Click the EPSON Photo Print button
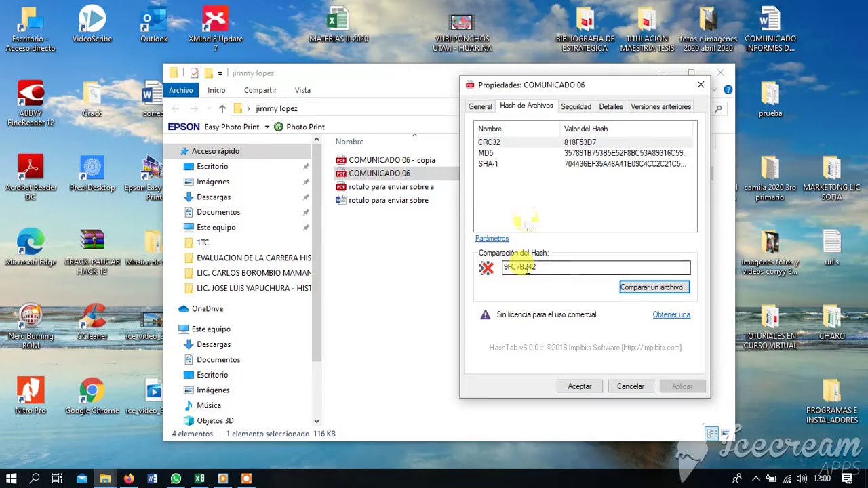 click(299, 127)
